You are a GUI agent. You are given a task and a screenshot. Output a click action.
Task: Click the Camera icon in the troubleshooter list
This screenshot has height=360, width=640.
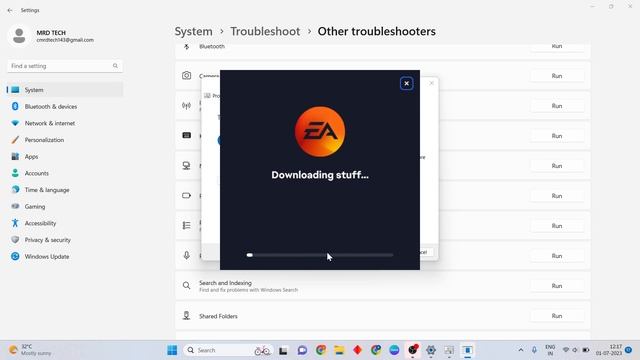pos(187,76)
